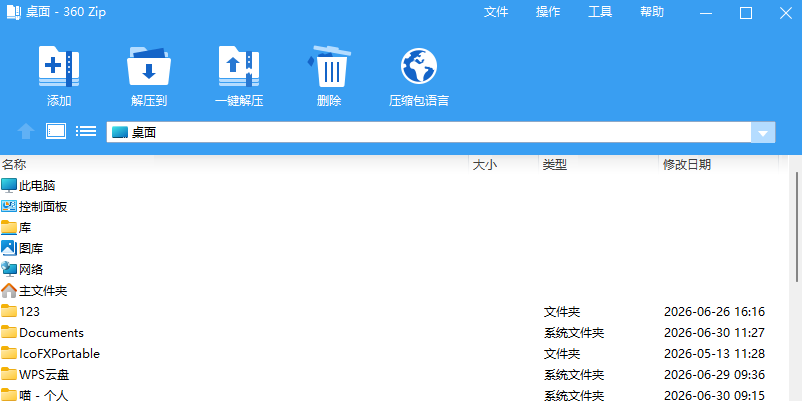The width and height of the screenshot is (802, 401).
Task: Open the 工具 menu
Action: 600,12
